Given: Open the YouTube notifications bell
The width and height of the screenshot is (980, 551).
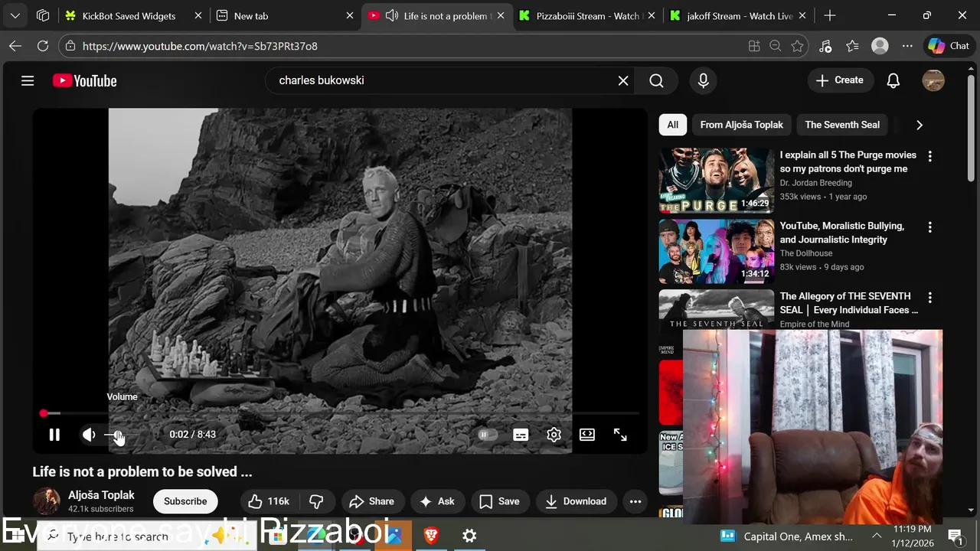Looking at the screenshot, I should point(893,80).
